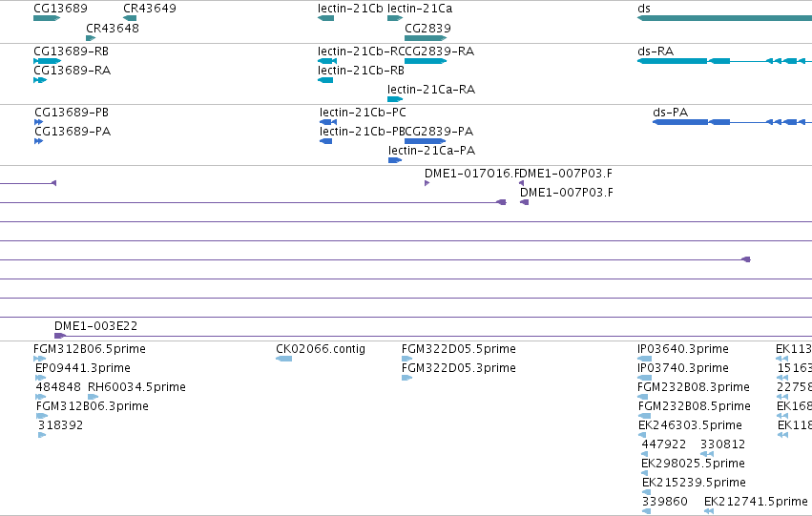Screen dimensions: 812x516
Task: Select the CG13689-RA transcript
Action: tap(40, 80)
